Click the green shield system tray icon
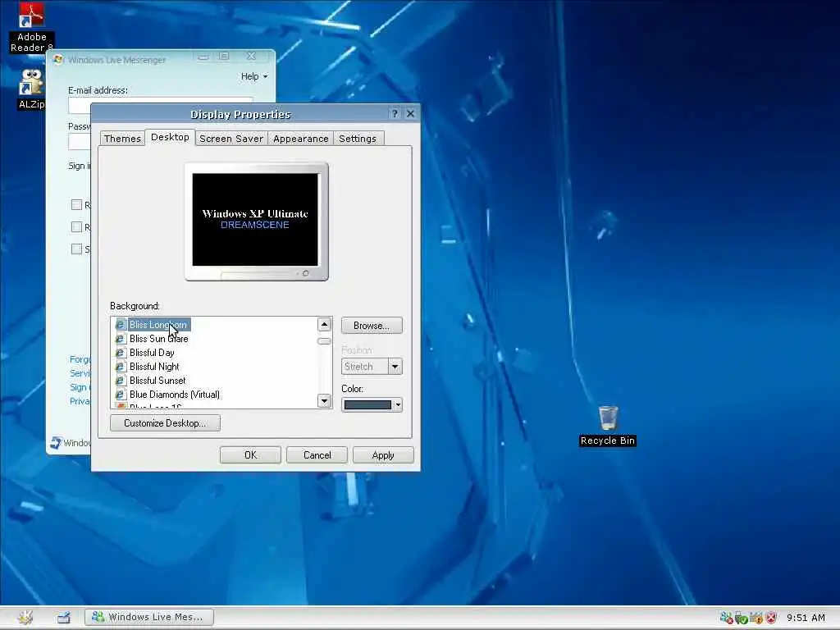 (741, 619)
